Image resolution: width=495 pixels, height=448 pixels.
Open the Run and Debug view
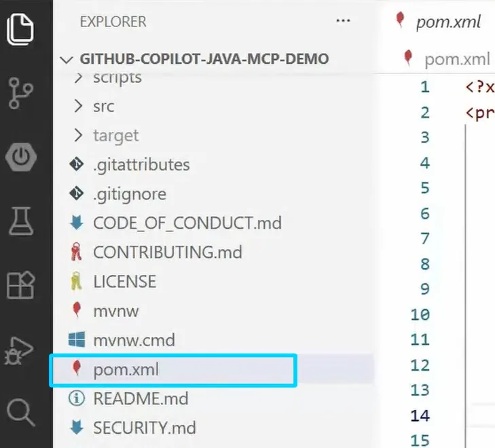(x=19, y=351)
